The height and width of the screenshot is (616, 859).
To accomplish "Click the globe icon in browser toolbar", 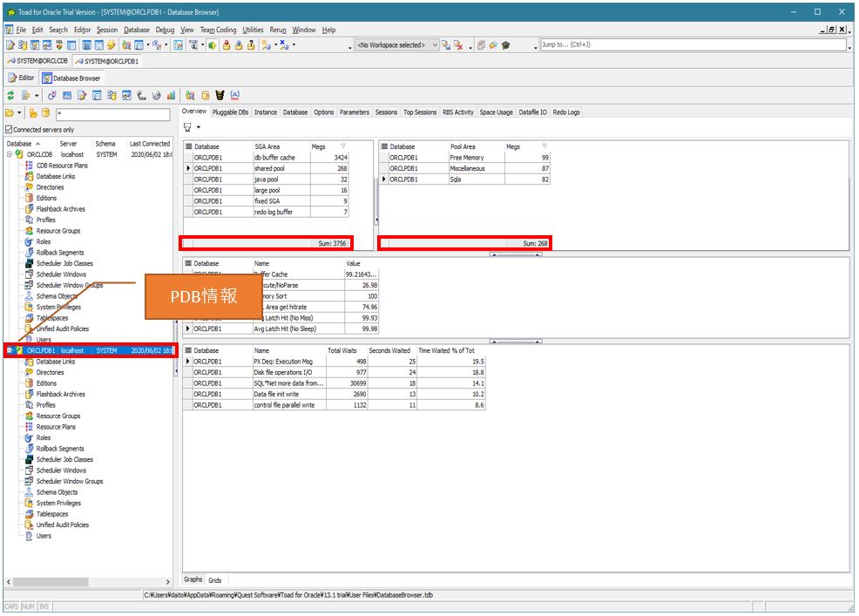I will click(156, 95).
